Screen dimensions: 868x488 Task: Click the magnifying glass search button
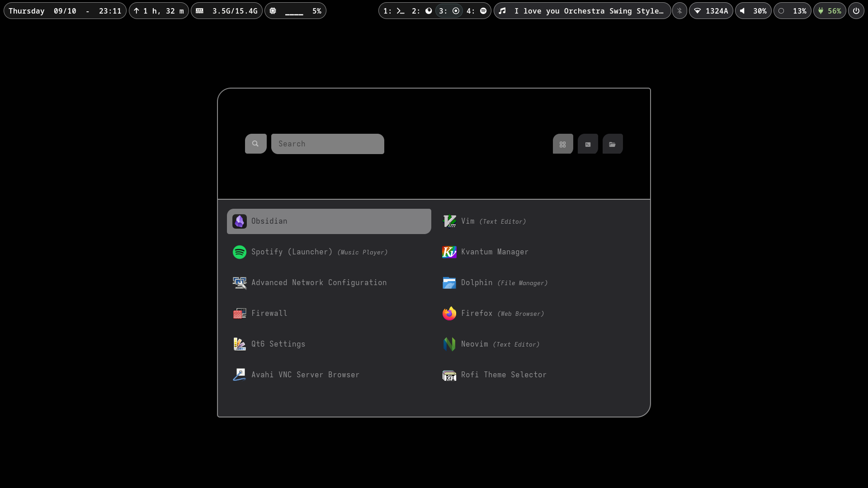pos(256,144)
